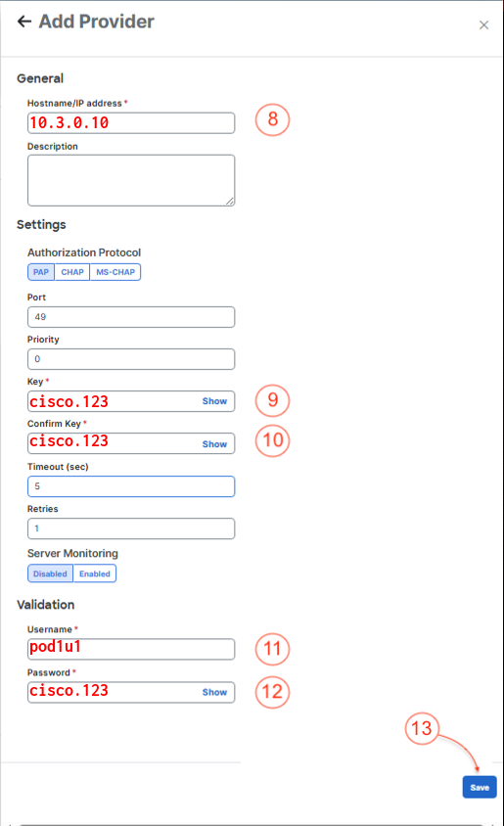
Task: Click the Retries input field
Action: (131, 528)
